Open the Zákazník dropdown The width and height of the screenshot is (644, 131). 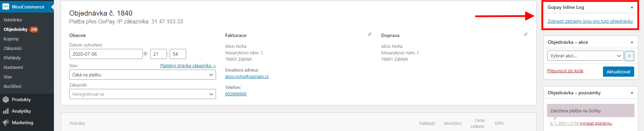point(142,94)
